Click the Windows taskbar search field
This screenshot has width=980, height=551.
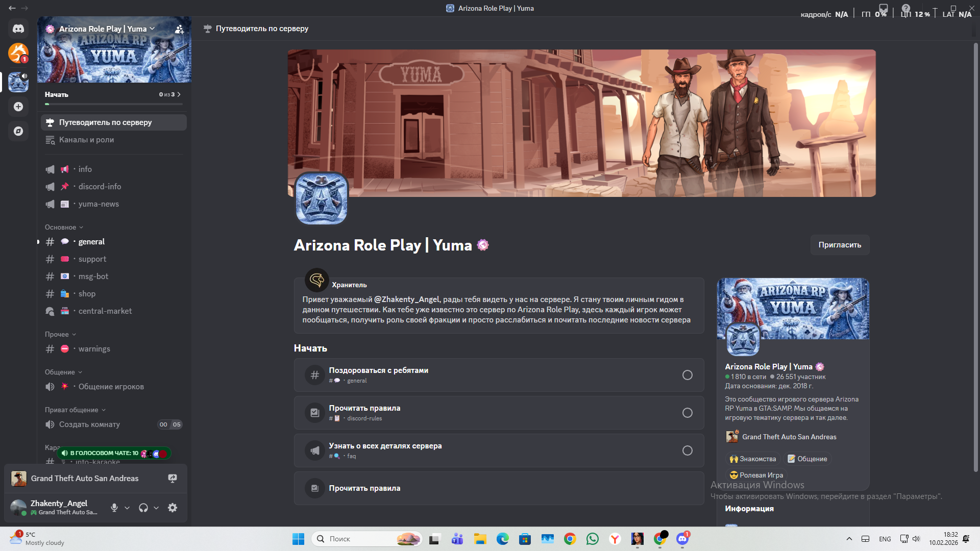tap(366, 539)
